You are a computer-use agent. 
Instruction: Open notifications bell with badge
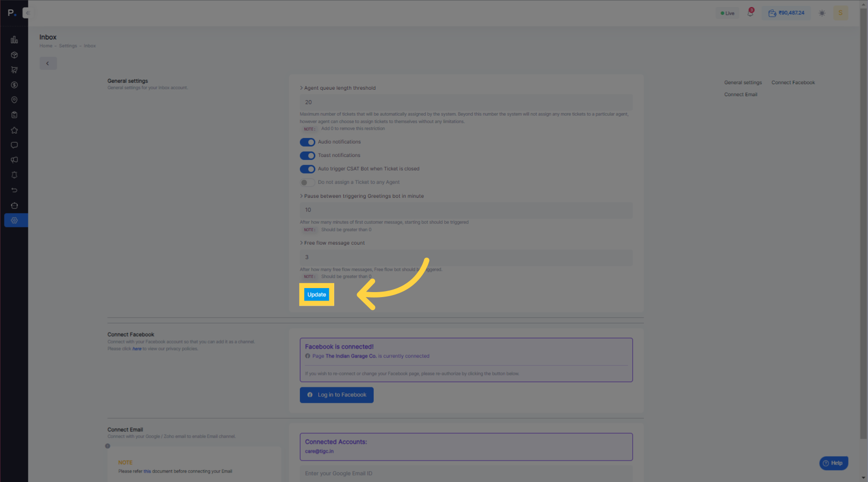coord(750,12)
